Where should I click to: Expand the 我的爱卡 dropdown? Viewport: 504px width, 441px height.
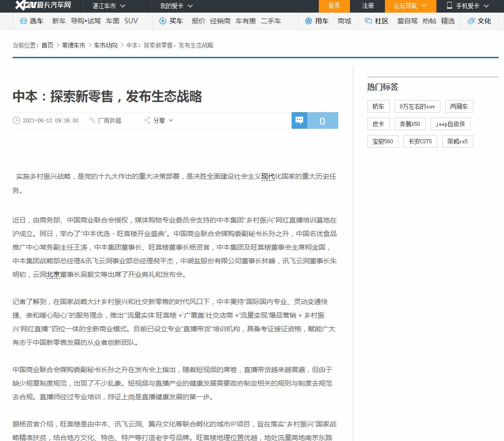tap(176, 6)
